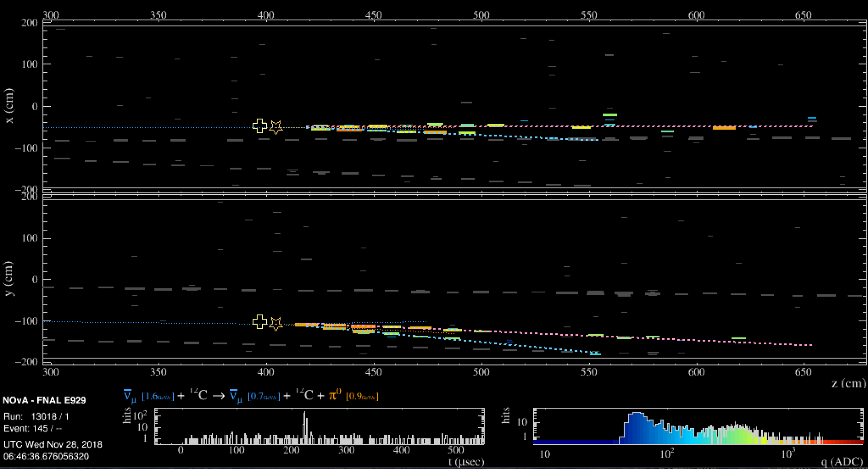Select the green hit near z=560 in x-view

610,115
